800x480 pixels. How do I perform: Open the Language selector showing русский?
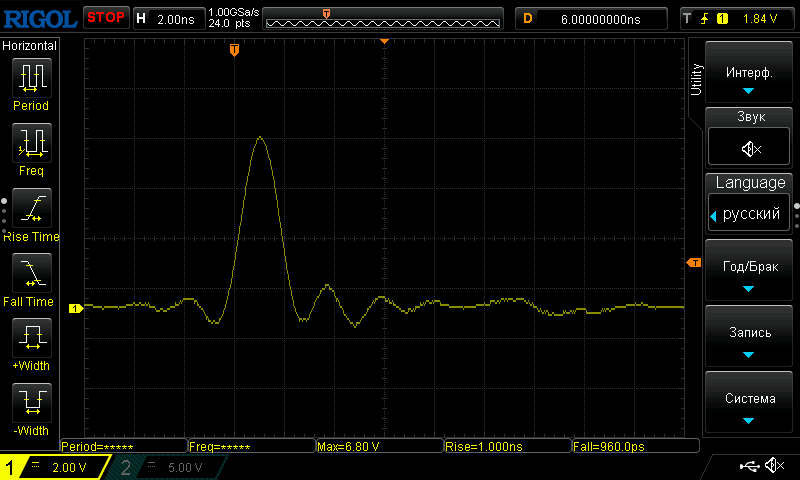(x=749, y=214)
